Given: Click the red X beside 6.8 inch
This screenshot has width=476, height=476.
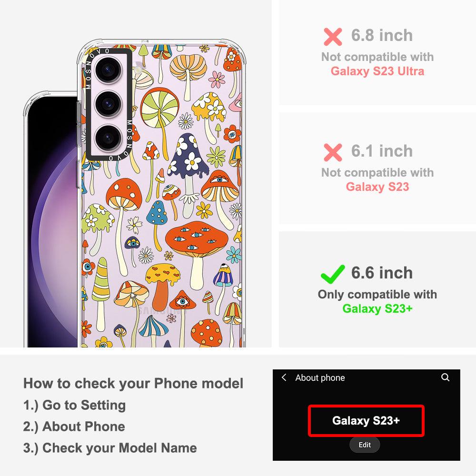Looking at the screenshot, I should tap(333, 37).
